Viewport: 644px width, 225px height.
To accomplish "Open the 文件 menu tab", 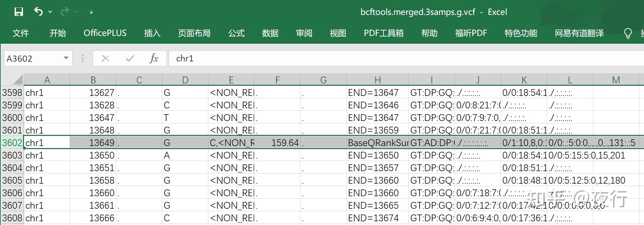I will coord(21,33).
